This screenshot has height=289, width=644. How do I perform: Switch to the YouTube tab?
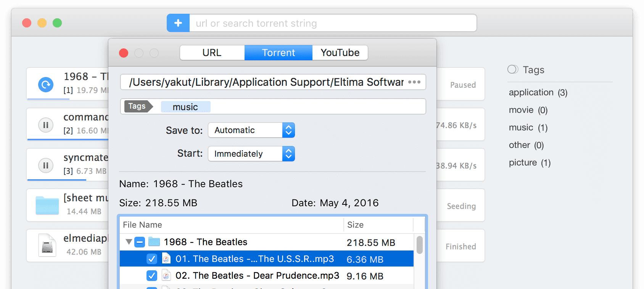tap(340, 53)
